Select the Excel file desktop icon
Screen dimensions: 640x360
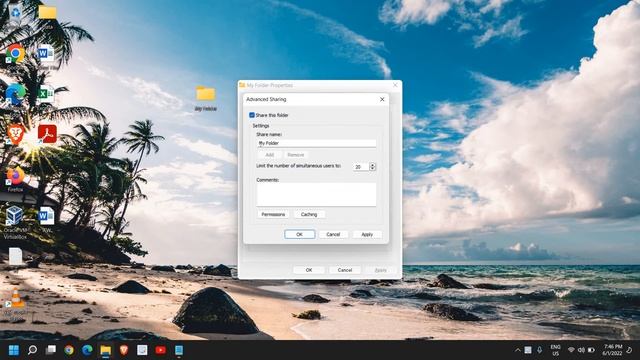click(x=46, y=95)
